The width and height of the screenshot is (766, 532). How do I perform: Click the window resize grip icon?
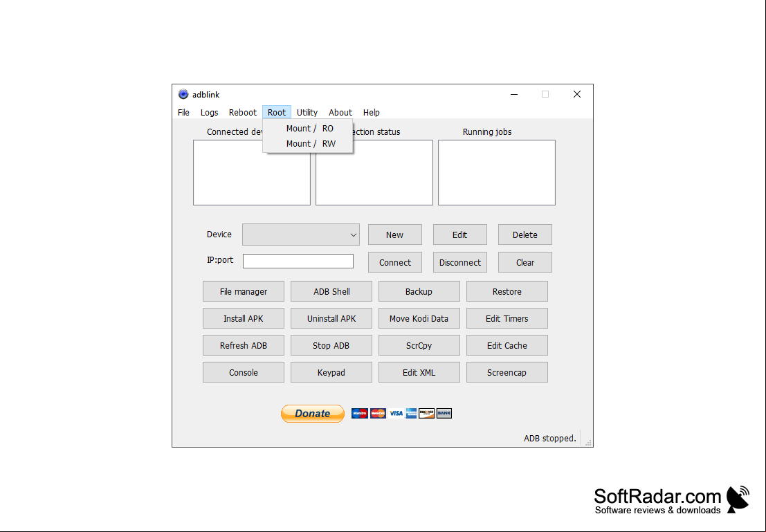click(x=588, y=442)
